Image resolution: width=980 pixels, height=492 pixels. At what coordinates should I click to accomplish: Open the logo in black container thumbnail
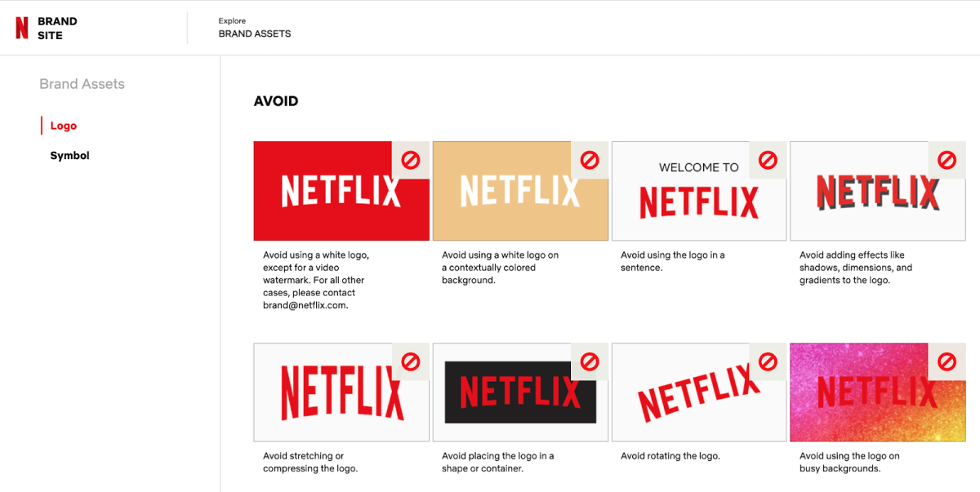520,392
